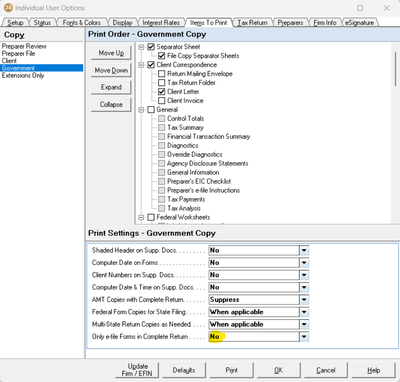The width and height of the screenshot is (400, 382).
Task: Open Computer Date on Forms dropdown
Action: (304, 263)
